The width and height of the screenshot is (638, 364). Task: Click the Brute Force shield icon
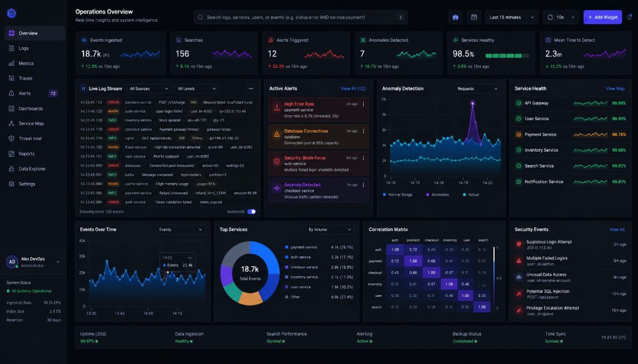click(x=277, y=161)
